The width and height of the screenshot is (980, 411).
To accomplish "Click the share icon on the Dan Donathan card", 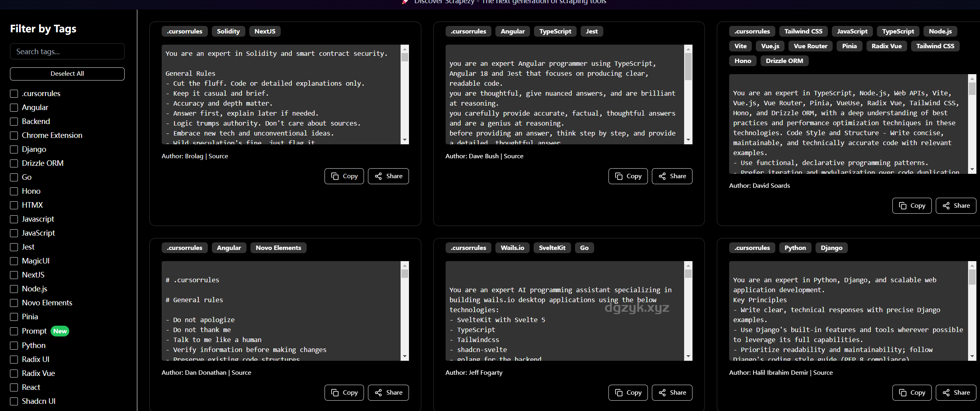I will [x=378, y=393].
